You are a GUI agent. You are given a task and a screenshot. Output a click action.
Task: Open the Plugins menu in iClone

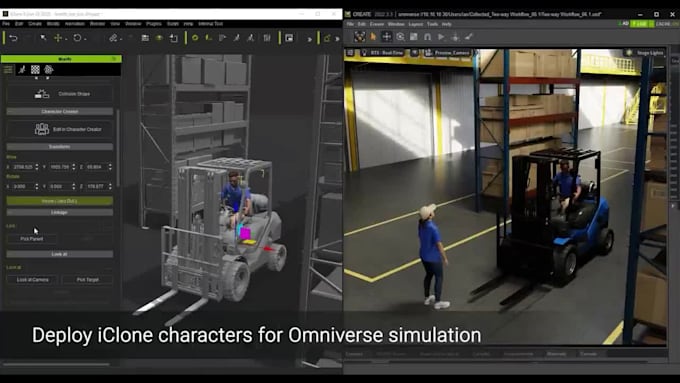click(x=154, y=24)
